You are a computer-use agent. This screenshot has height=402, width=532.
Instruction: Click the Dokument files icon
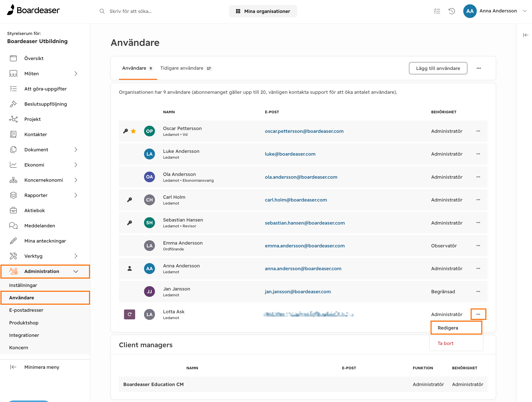(13, 150)
